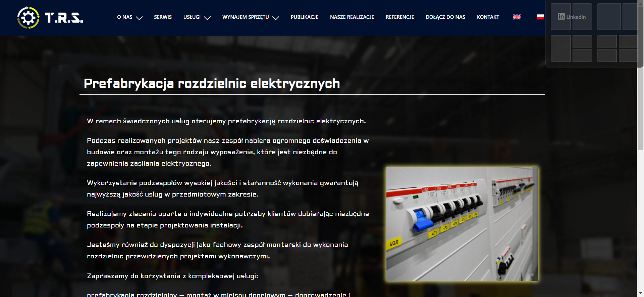Expand the WYNAJEM SPRZĘTU chevron
The width and height of the screenshot is (644, 297).
pos(276,18)
